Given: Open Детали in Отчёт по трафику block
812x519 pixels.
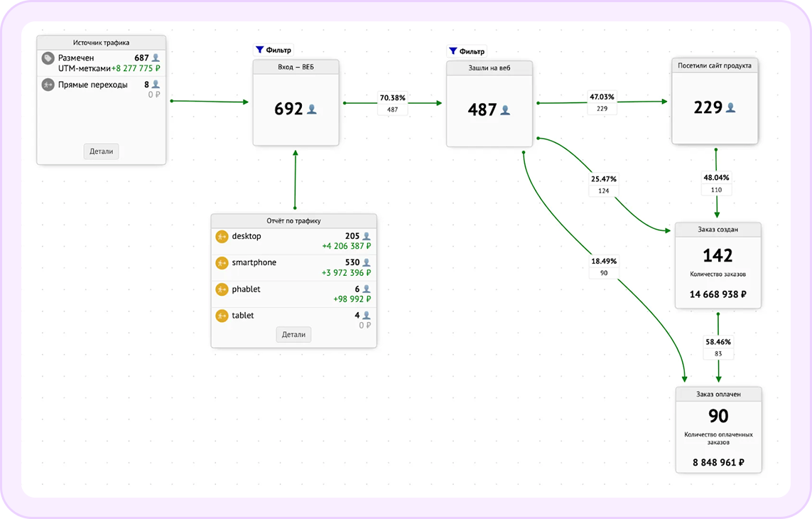Looking at the screenshot, I should pos(293,334).
